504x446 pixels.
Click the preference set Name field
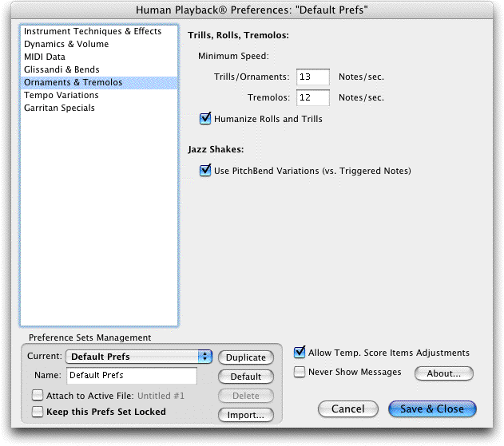click(132, 375)
